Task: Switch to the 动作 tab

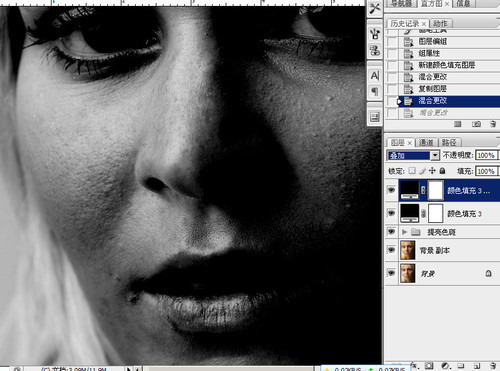Action: point(440,23)
